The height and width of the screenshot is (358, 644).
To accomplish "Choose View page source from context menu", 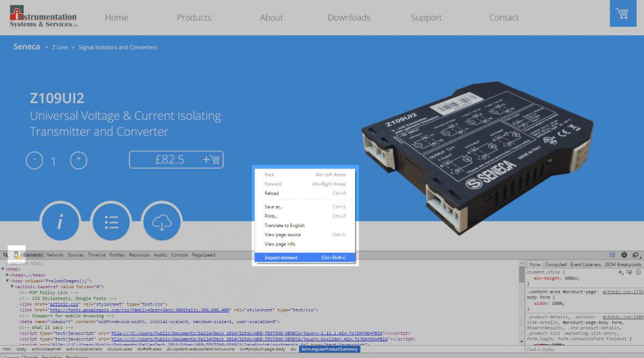I will pos(282,235).
